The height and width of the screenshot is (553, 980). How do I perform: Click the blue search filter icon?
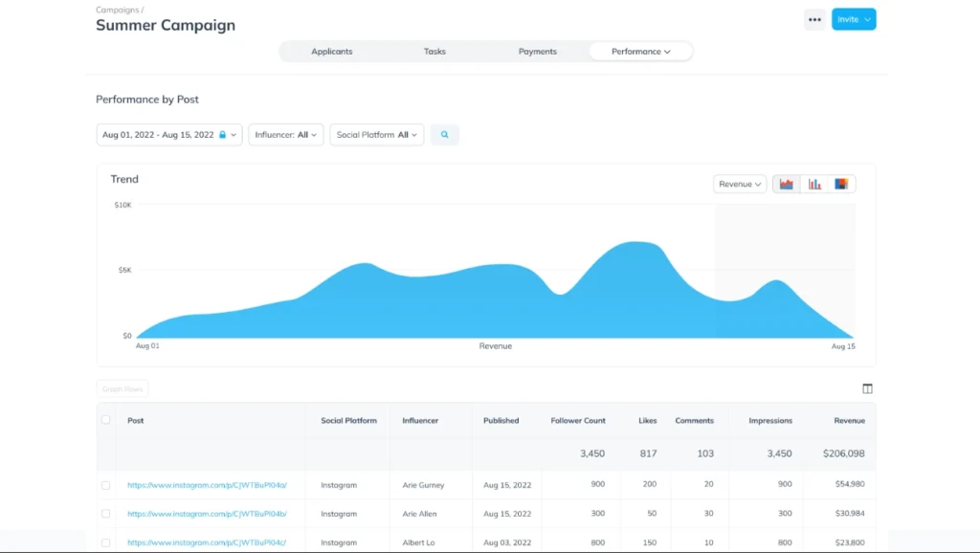(x=444, y=135)
